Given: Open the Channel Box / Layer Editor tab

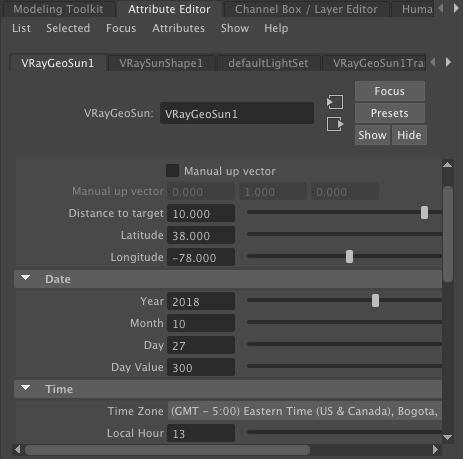Looking at the screenshot, I should [x=306, y=9].
